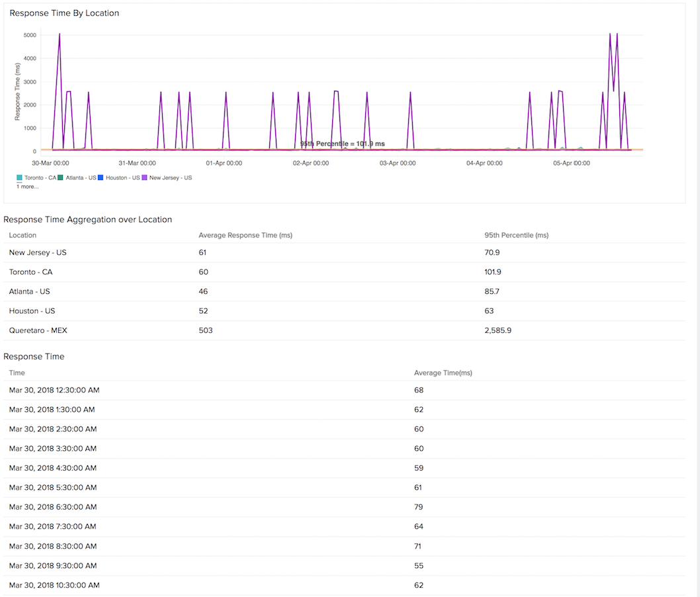Screen dimensions: 700x597
Task: Toggle New Jersey - US series via legend label
Action: pos(170,177)
